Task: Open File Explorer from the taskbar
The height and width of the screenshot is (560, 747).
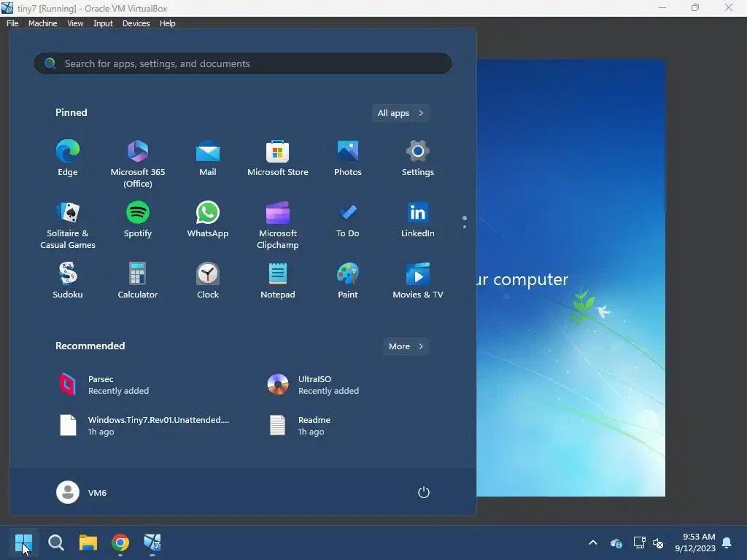Action: (88, 542)
